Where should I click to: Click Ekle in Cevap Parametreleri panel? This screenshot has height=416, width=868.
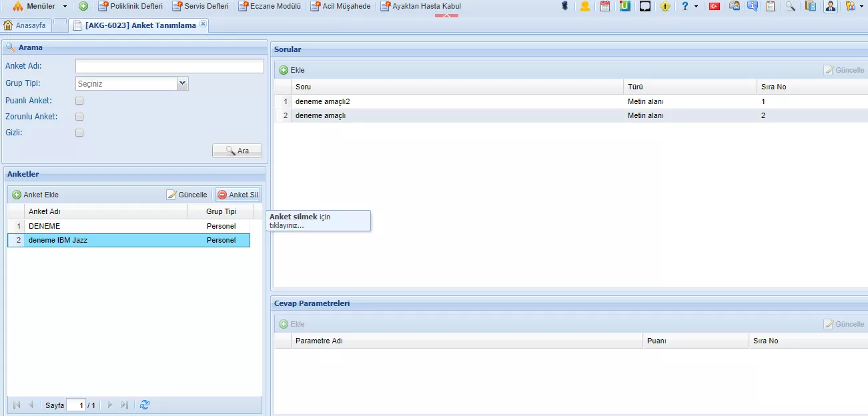point(292,324)
